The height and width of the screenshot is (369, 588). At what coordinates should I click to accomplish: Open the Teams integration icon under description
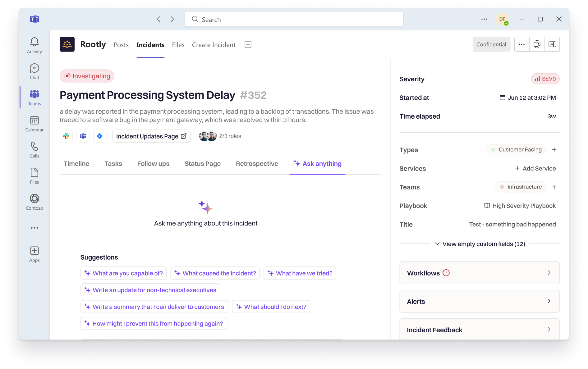83,136
